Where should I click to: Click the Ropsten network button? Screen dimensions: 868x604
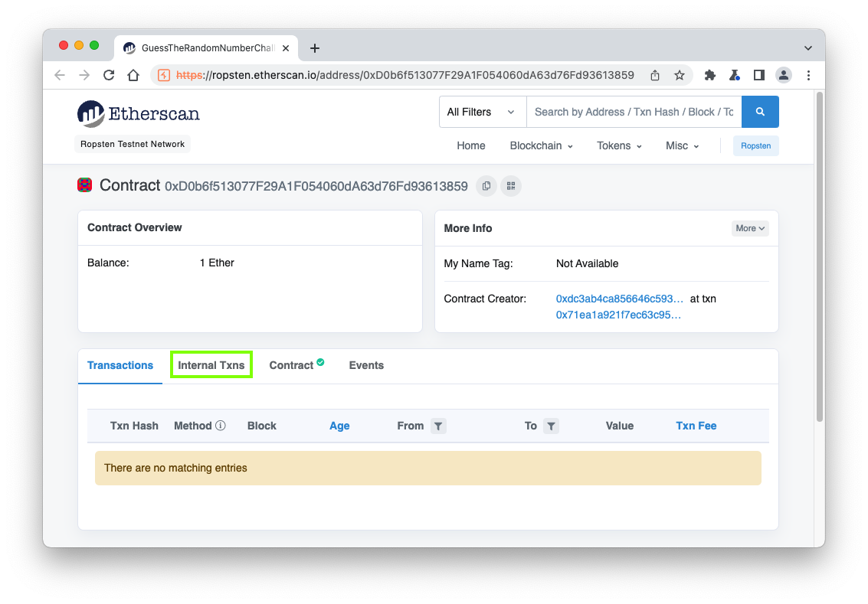pyautogui.click(x=755, y=145)
